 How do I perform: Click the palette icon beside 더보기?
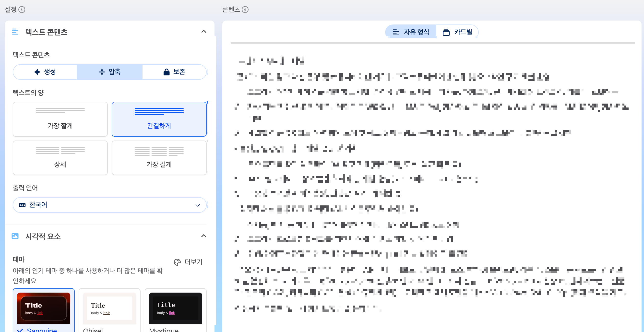click(177, 262)
